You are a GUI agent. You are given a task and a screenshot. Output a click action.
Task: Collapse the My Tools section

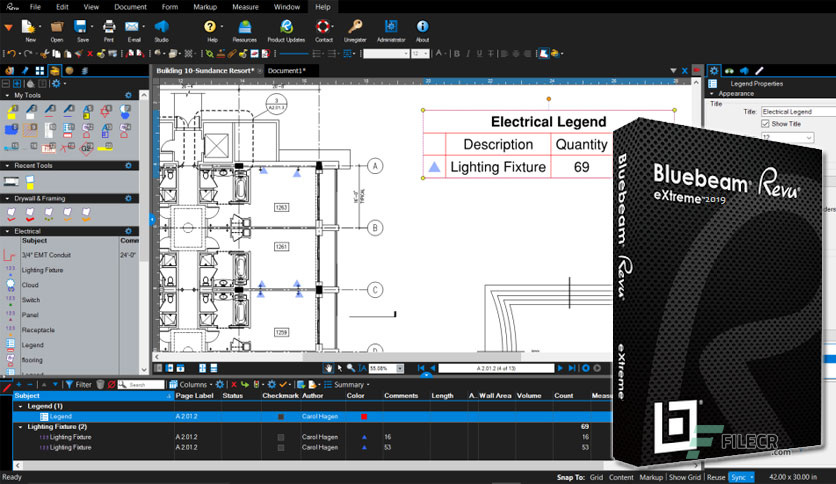coord(7,95)
